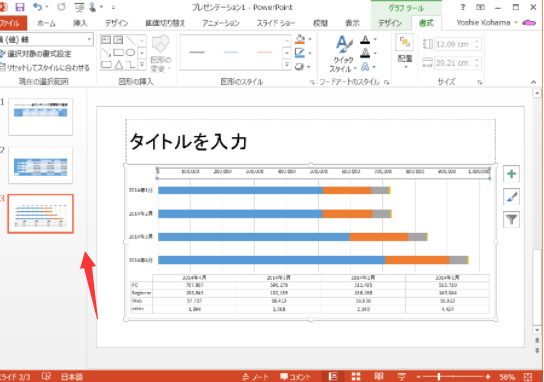Switch to slide sorter view in status bar
Image resolution: width=544 pixels, height=382 pixels.
click(x=356, y=376)
